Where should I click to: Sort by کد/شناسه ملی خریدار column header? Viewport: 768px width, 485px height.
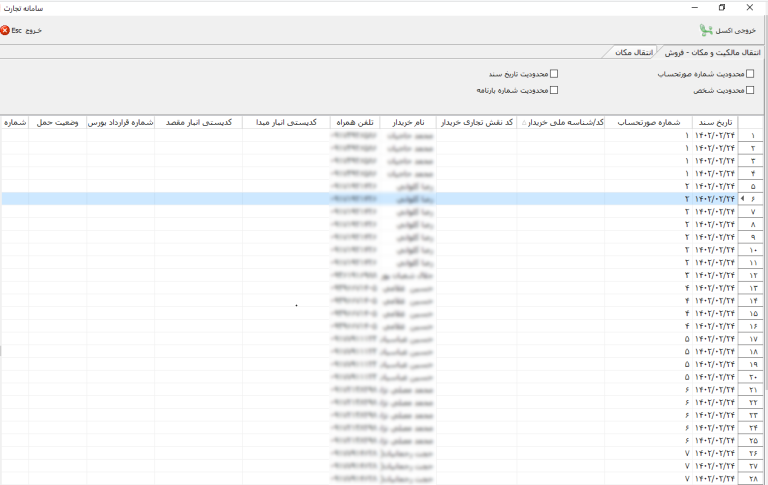560,122
